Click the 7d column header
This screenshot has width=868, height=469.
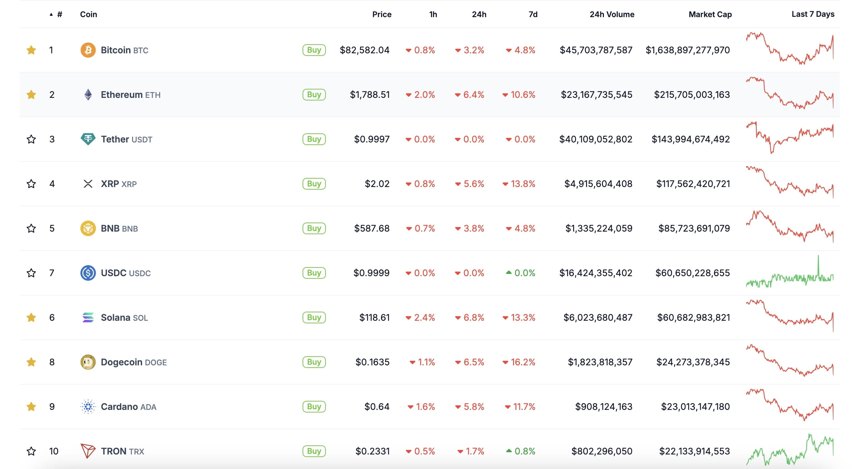tap(532, 14)
